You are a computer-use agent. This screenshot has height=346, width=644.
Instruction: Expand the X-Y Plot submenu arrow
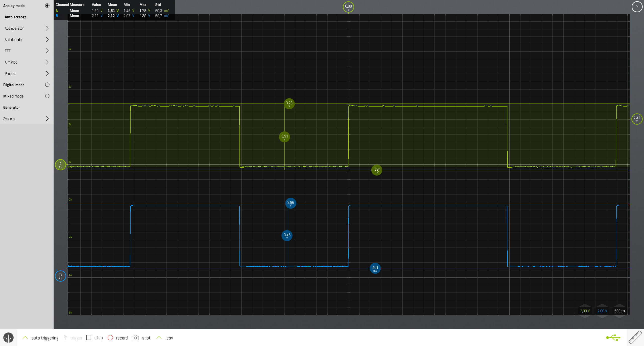[x=47, y=62]
